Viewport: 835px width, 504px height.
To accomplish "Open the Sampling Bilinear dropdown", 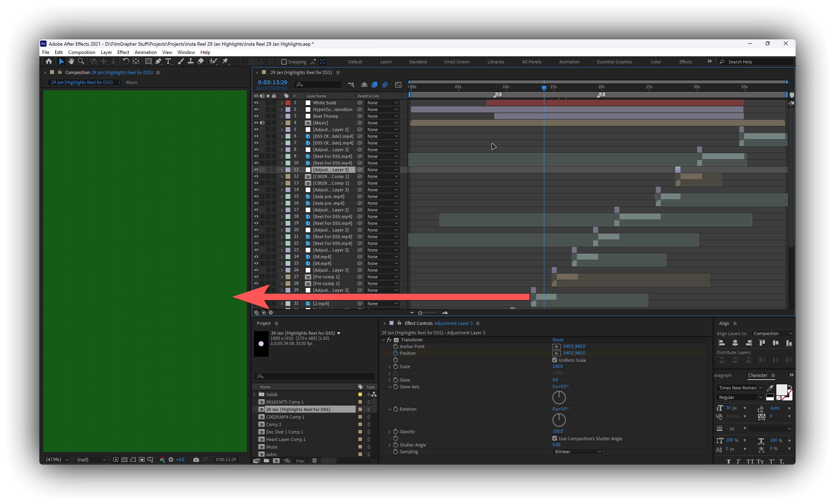I will click(x=577, y=452).
